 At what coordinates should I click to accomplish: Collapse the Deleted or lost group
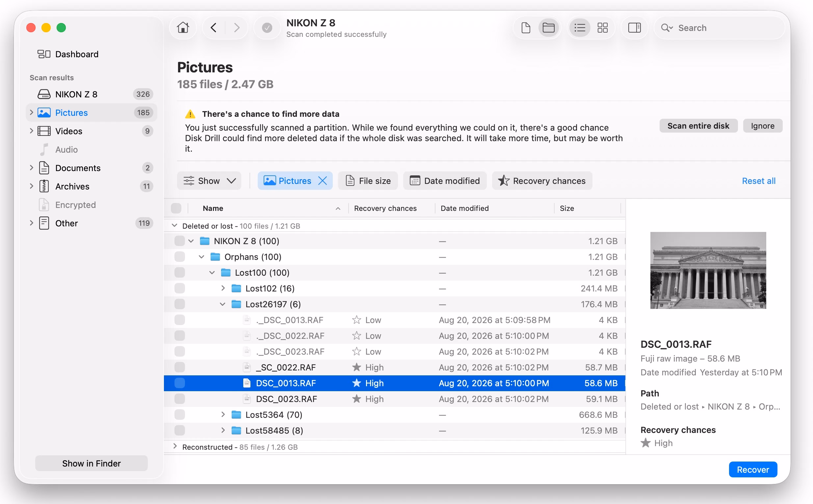coord(174,226)
